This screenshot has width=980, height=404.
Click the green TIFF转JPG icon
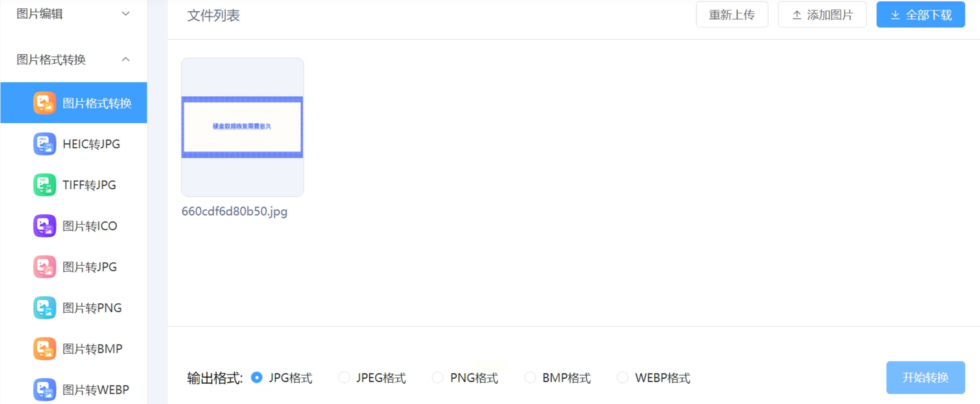44,185
